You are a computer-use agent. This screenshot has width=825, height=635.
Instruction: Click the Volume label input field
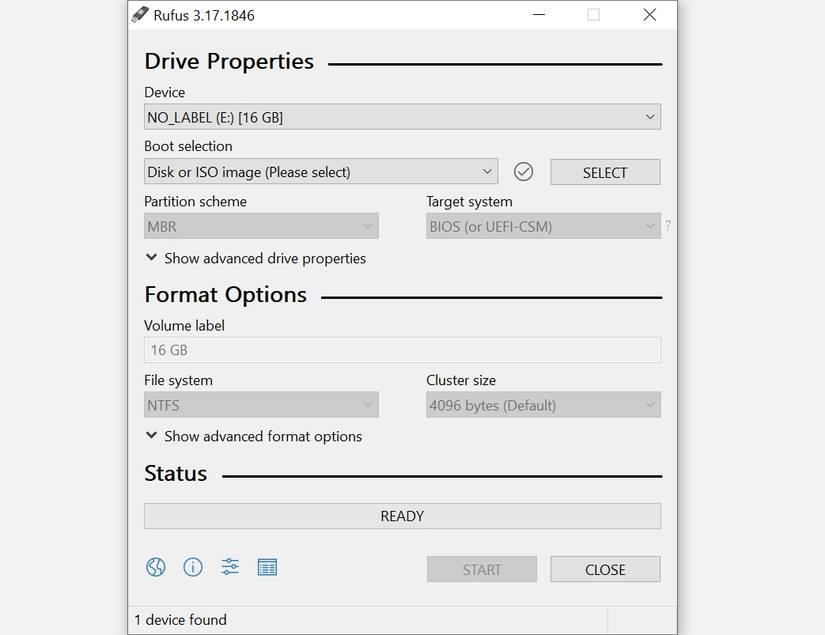(x=402, y=349)
